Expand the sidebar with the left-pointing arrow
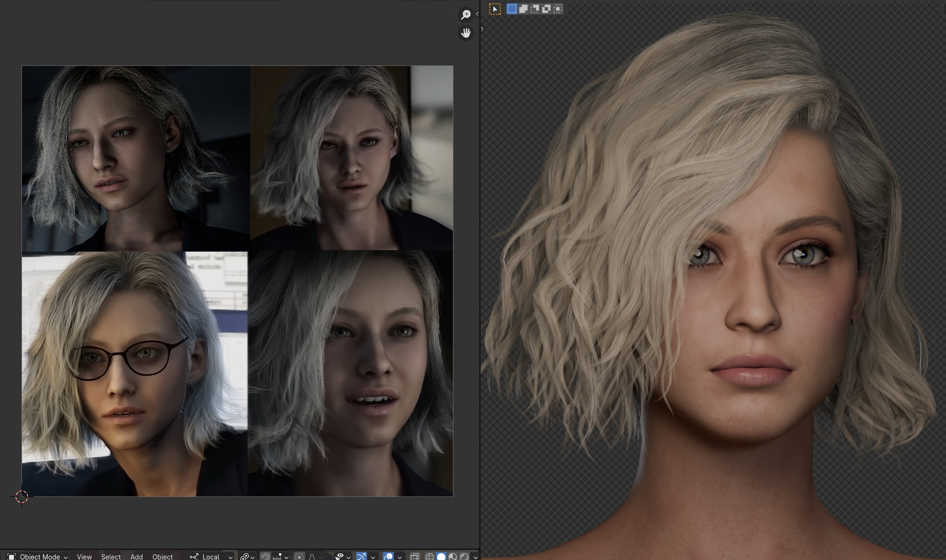Screen dimensions: 946x560 pos(477,14)
